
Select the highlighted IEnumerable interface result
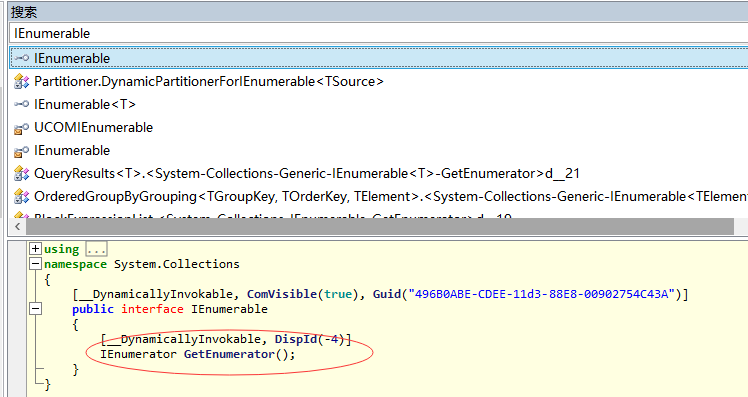pyautogui.click(x=379, y=58)
